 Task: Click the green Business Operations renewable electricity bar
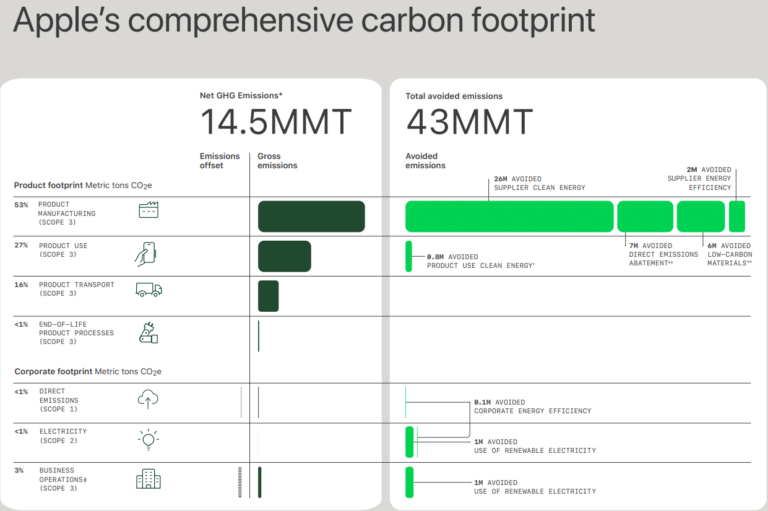point(409,482)
